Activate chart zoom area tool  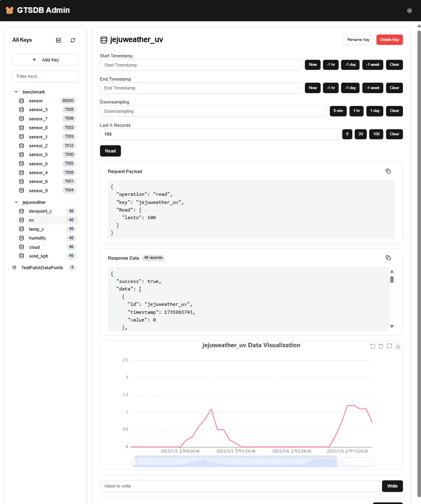(372, 346)
